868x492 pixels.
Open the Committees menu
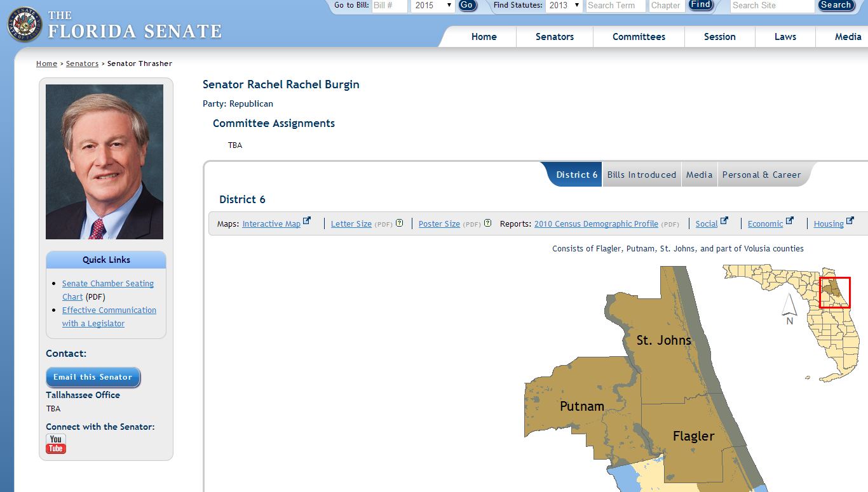pyautogui.click(x=639, y=37)
